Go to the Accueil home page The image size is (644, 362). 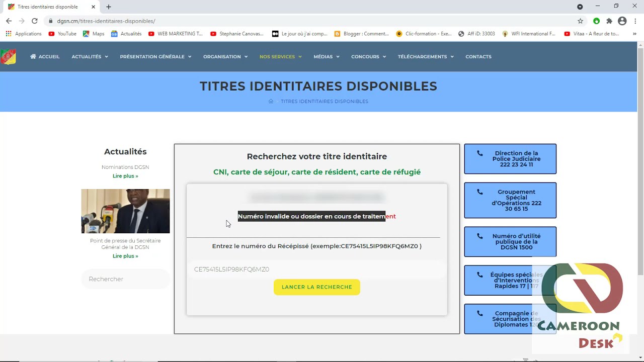point(45,57)
